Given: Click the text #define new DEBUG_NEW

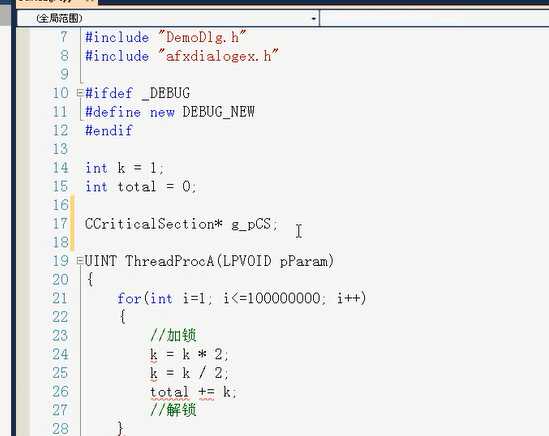Looking at the screenshot, I should pos(170,112).
